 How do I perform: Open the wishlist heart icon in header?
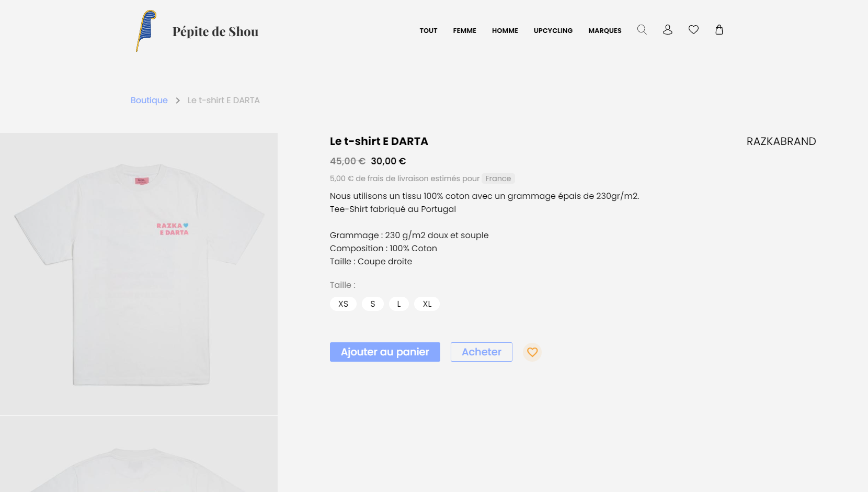click(x=694, y=30)
